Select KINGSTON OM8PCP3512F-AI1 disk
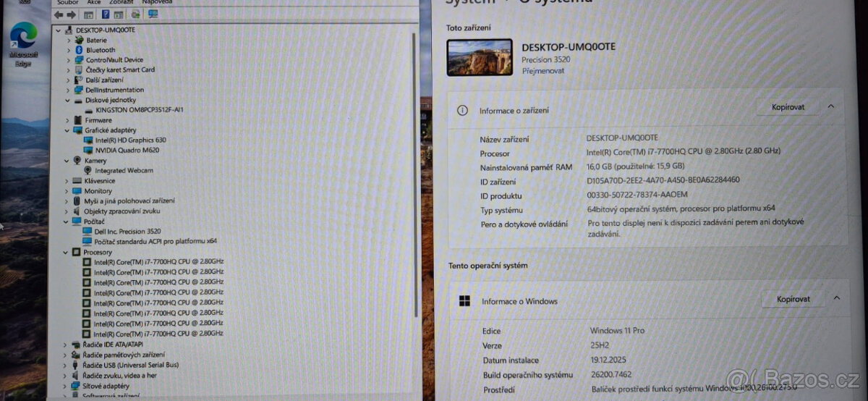The height and width of the screenshot is (401, 868). click(139, 109)
